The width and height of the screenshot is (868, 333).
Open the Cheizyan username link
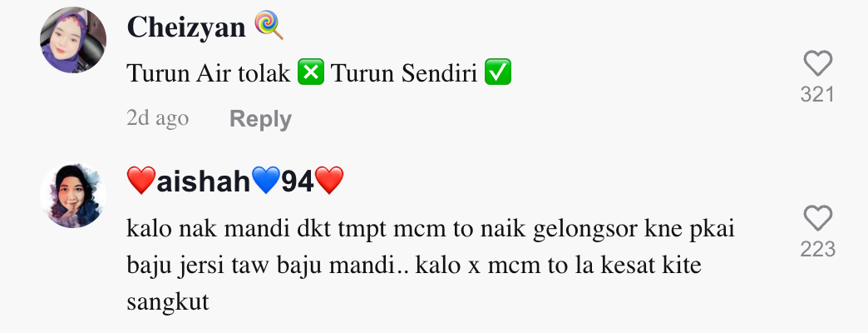tap(186, 27)
